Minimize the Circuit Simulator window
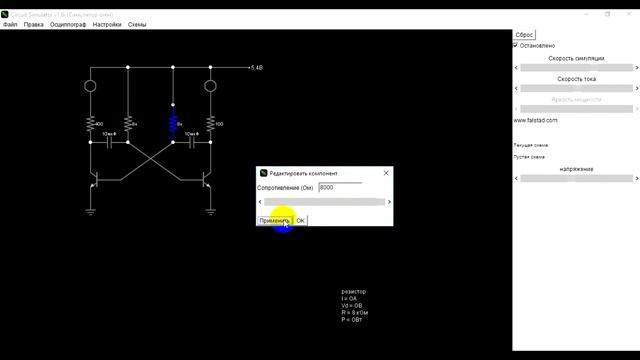Image resolution: width=640 pixels, height=360 pixels. point(587,14)
